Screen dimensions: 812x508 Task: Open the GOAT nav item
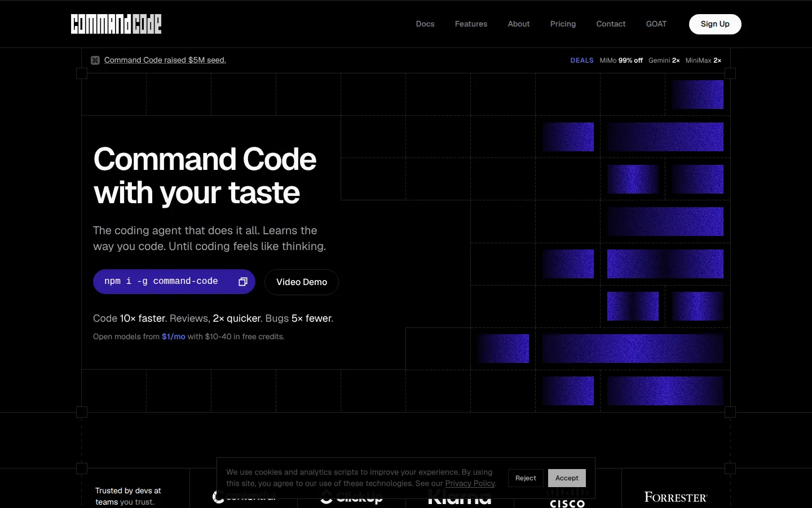pyautogui.click(x=656, y=24)
